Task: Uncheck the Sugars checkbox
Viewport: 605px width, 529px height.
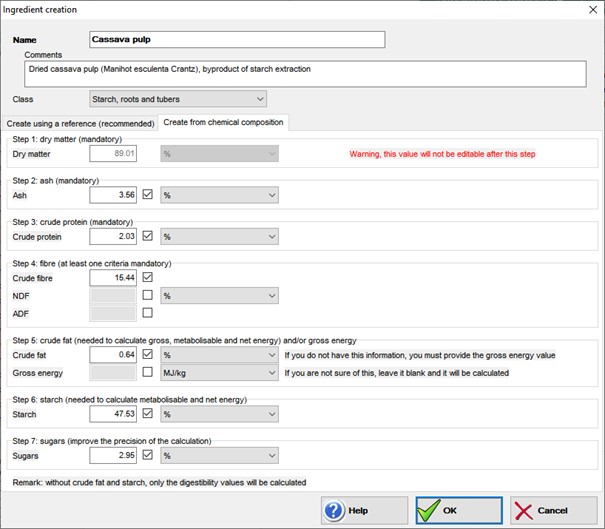Action: (147, 455)
